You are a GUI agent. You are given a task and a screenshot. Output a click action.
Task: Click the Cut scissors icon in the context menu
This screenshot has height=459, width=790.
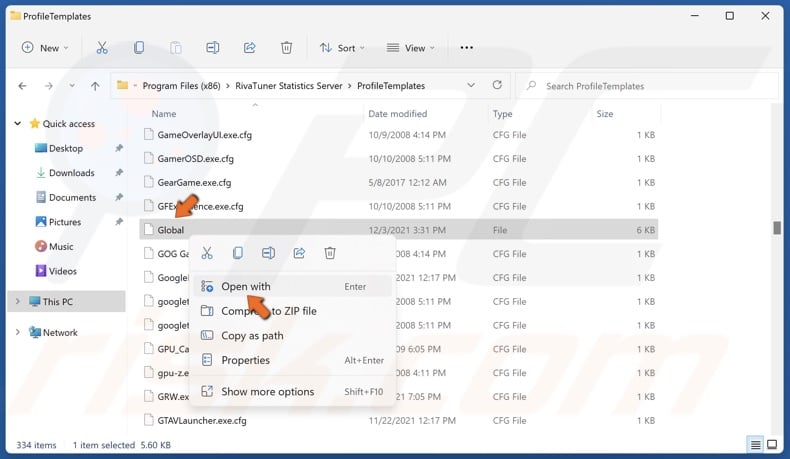click(x=207, y=253)
